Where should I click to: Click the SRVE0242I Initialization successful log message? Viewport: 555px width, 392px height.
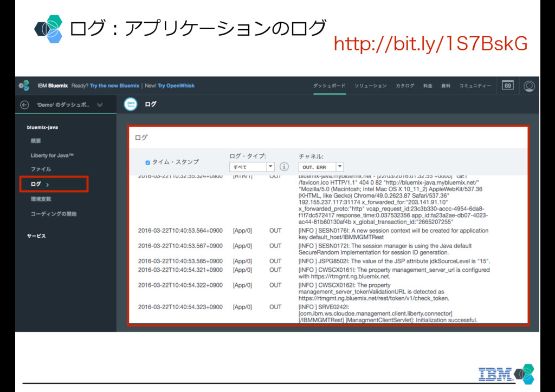coord(388,313)
